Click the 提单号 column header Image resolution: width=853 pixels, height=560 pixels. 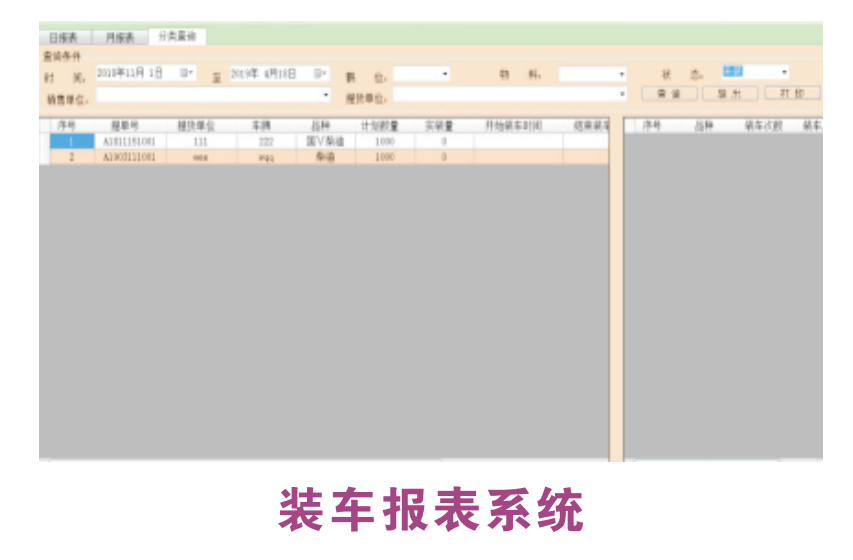coord(125,126)
